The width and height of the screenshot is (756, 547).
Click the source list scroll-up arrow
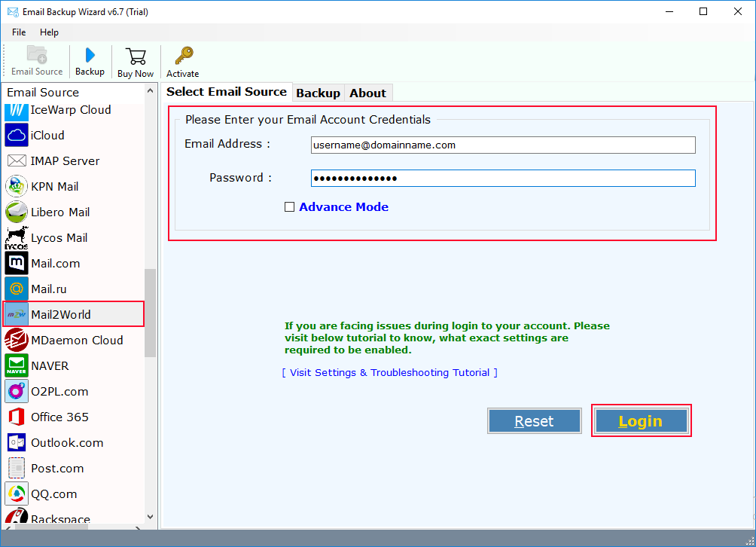150,90
